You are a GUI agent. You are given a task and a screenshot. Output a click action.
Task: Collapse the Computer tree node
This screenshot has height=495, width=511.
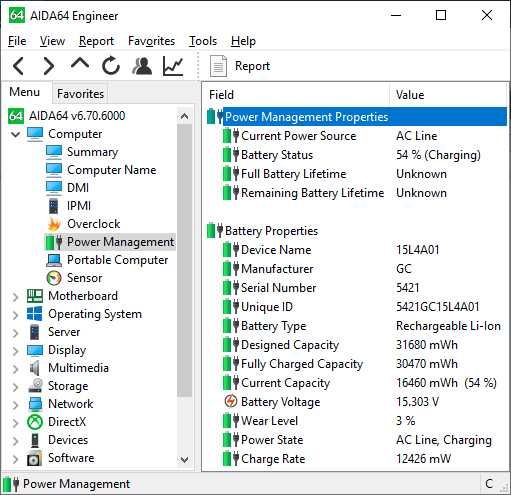click(x=15, y=134)
